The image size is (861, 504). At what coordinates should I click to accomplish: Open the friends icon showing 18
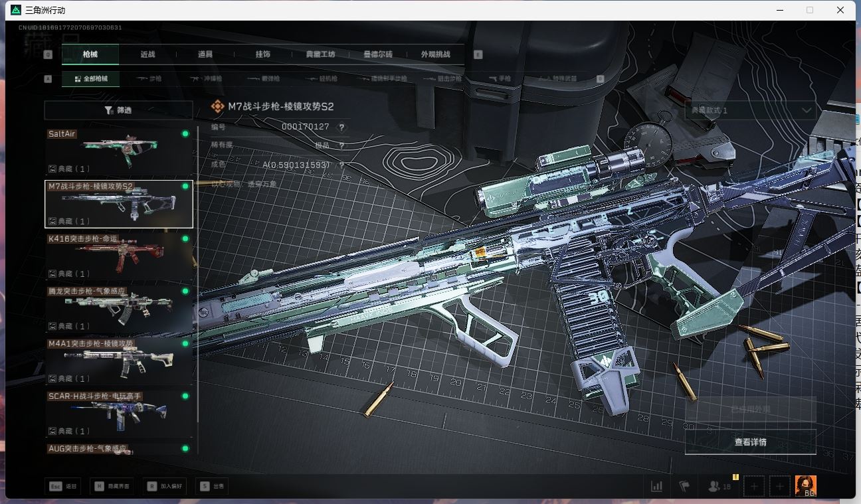pos(716,486)
